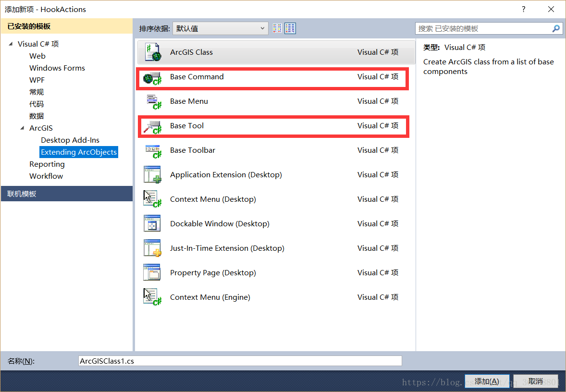Click the Base Toolbar template icon
566x392 pixels.
coord(153,152)
